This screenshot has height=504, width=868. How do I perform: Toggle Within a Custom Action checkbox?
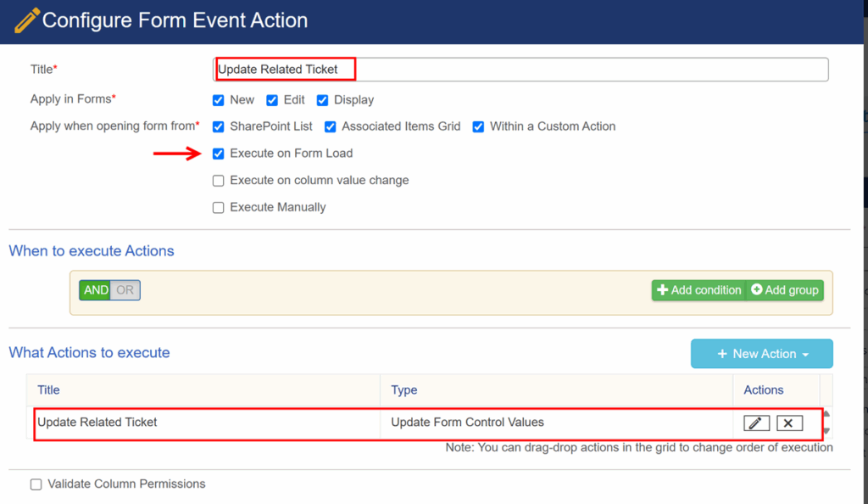478,126
